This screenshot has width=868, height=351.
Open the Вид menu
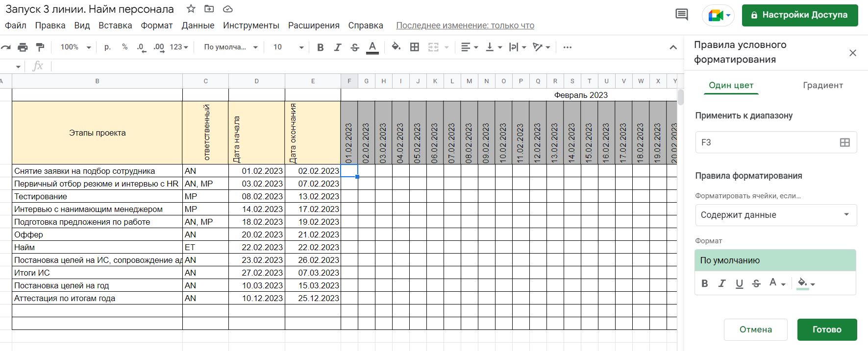coord(82,25)
